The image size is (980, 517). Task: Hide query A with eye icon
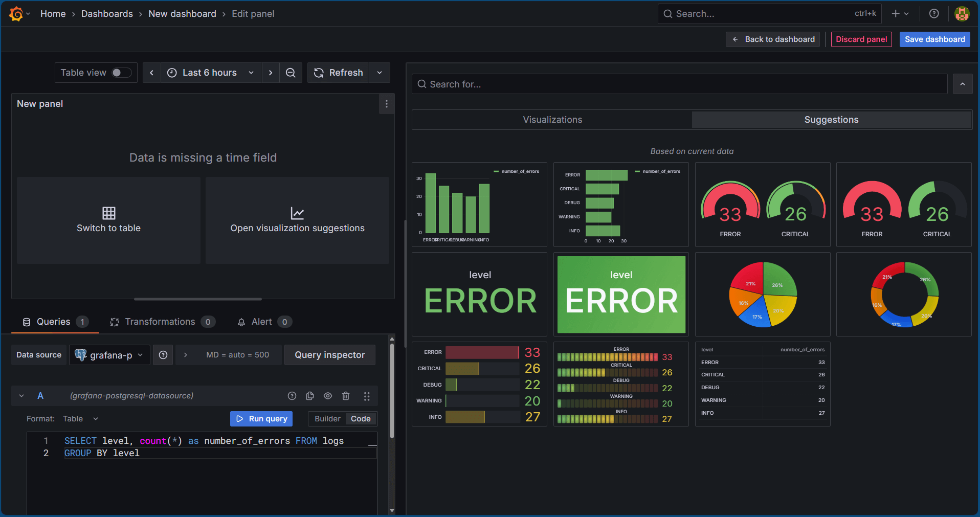[328, 396]
